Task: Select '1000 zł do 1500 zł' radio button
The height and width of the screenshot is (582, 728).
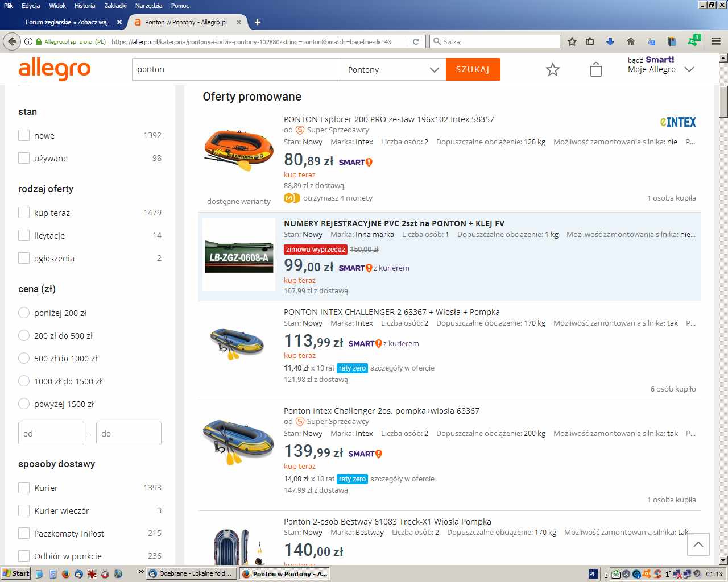Action: (24, 381)
